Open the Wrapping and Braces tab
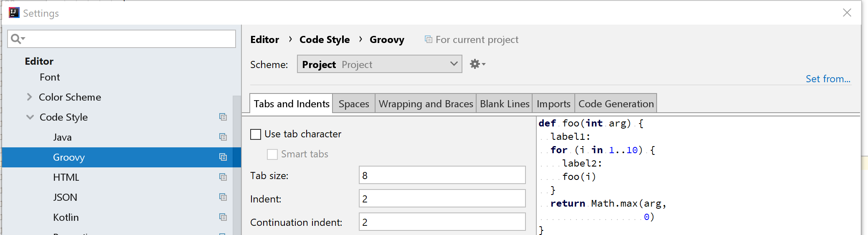Viewport: 868px width, 235px height. (426, 104)
